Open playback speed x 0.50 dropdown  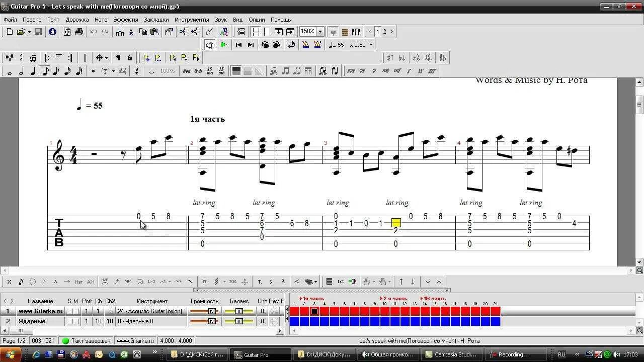(371, 45)
